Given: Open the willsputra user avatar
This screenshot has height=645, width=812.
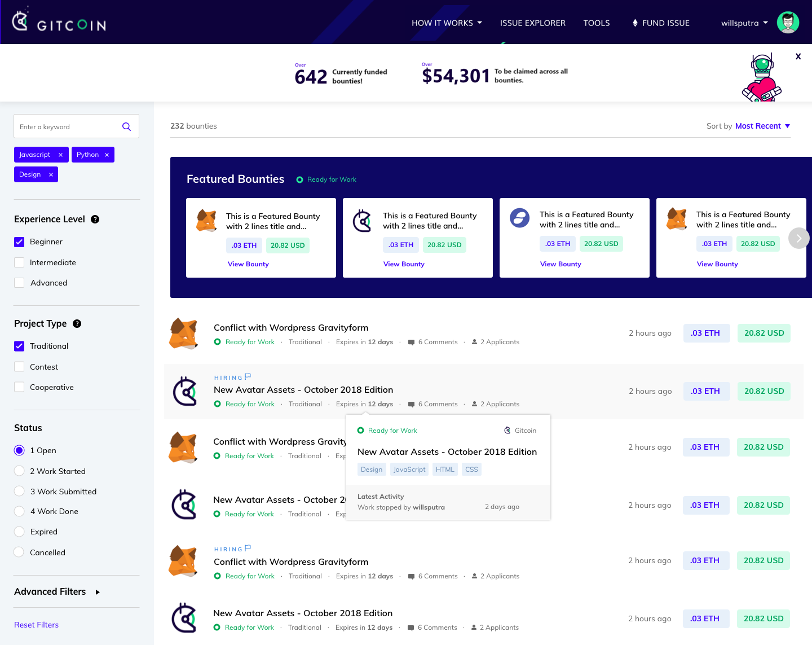Looking at the screenshot, I should coord(788,23).
